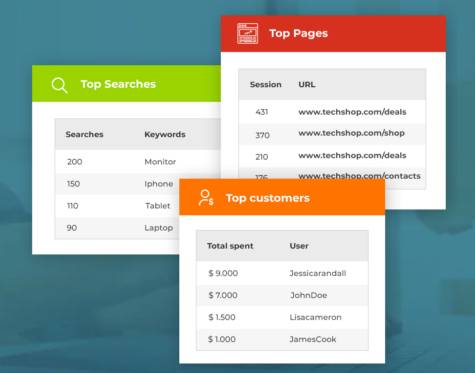Screen dimensions: 475x373
Task: Select the 431 session cell
Action: pyautogui.click(x=262, y=112)
